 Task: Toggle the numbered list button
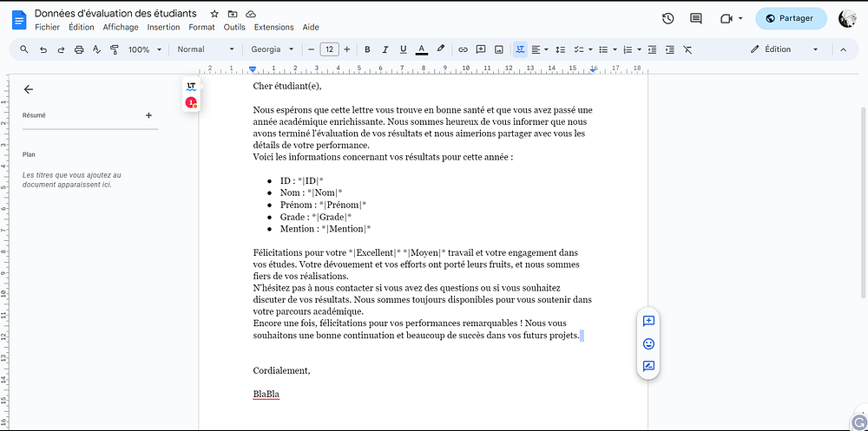click(628, 49)
